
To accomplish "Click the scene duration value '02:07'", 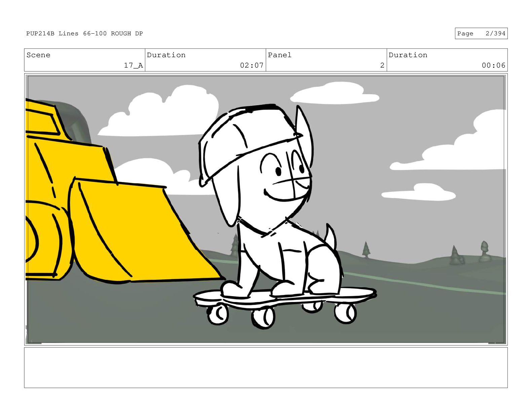I will pyautogui.click(x=252, y=66).
